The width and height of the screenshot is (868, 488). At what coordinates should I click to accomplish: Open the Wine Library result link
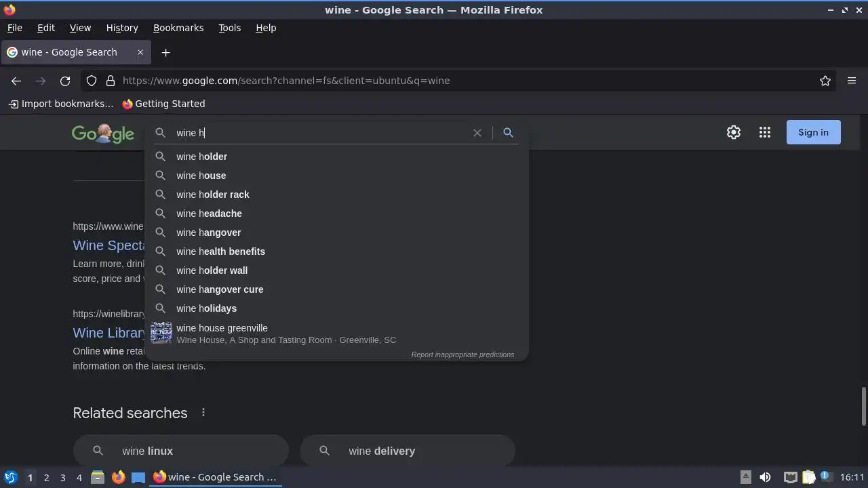point(108,333)
